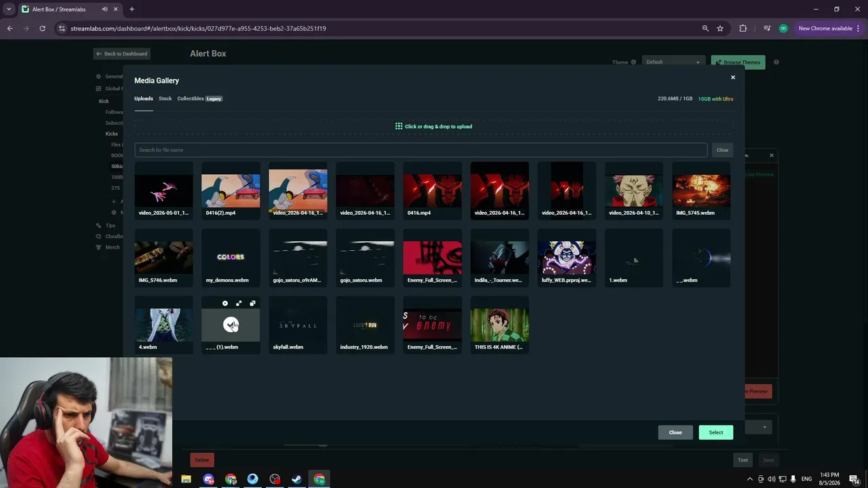Switch to the Stock tab
This screenshot has width=868, height=488.
tap(165, 99)
